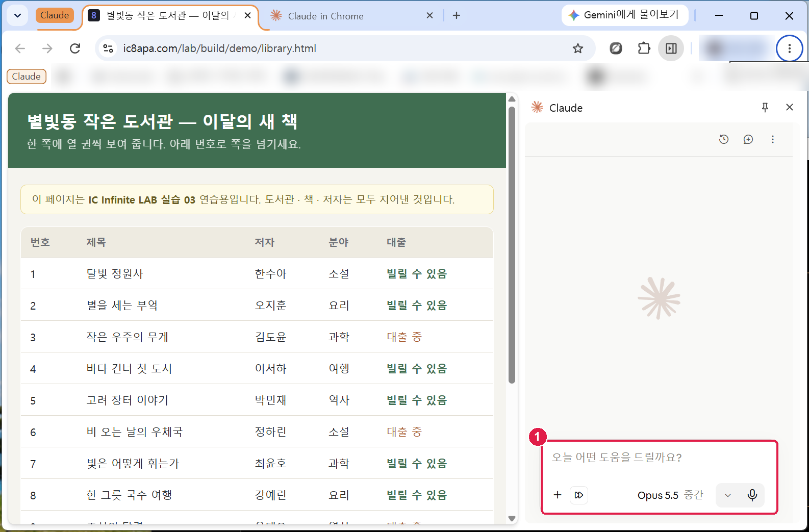Click the 대출 중 status for 작은 우주의 무게
The width and height of the screenshot is (809, 532).
404,337
